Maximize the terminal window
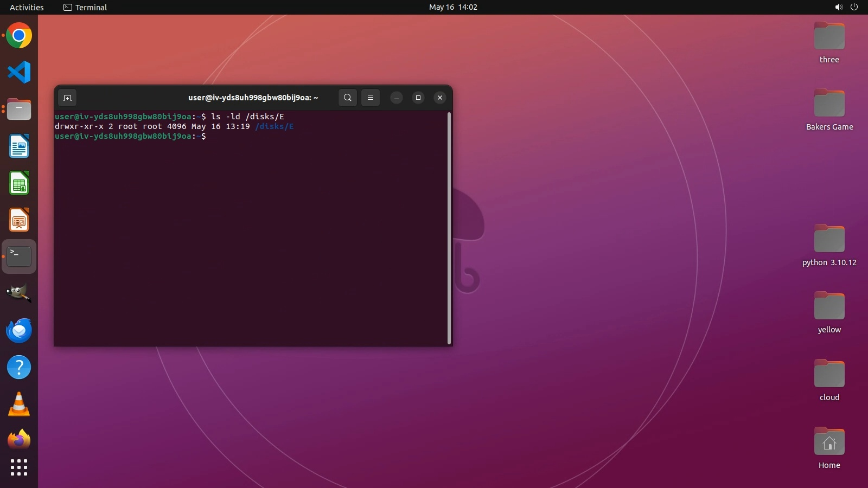The width and height of the screenshot is (868, 488). click(x=418, y=98)
